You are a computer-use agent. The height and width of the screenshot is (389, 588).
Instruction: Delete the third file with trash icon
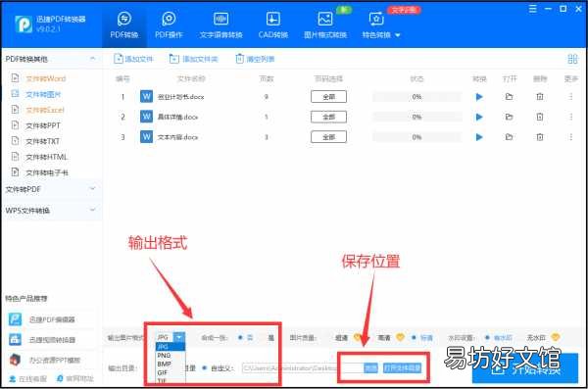[540, 137]
